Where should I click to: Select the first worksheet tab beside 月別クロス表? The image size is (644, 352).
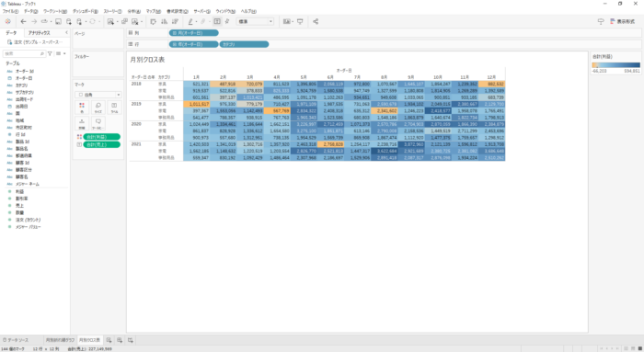[60, 340]
